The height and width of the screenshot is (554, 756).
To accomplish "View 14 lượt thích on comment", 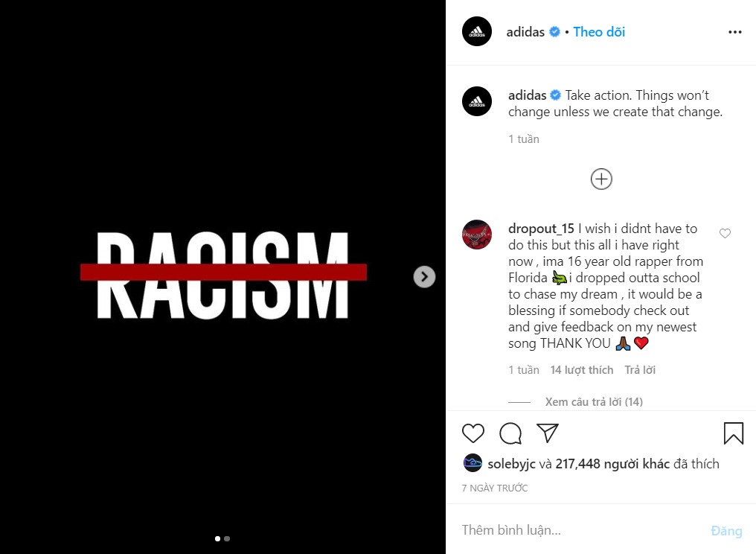I will (x=581, y=369).
